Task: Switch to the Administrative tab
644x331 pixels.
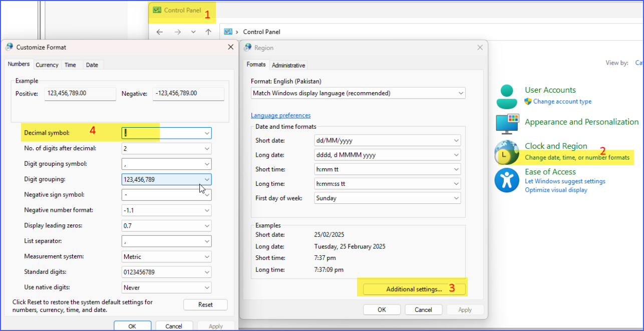Action: pos(288,66)
